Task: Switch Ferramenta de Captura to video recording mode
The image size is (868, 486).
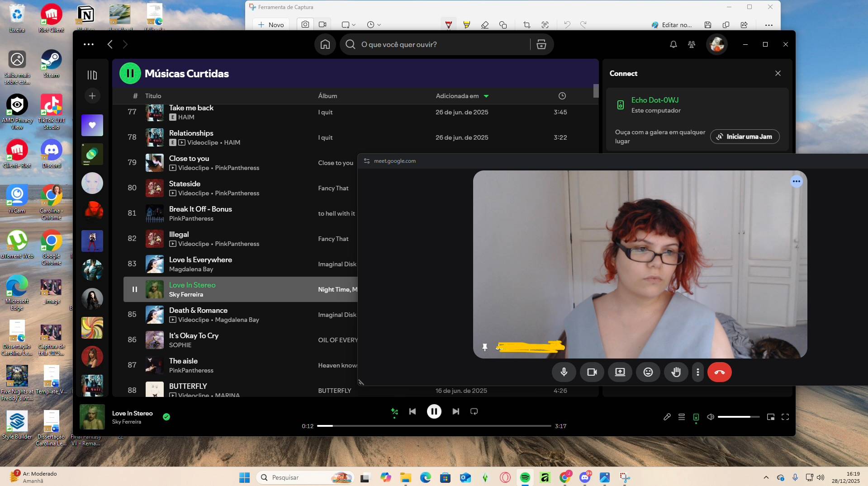Action: [323, 24]
